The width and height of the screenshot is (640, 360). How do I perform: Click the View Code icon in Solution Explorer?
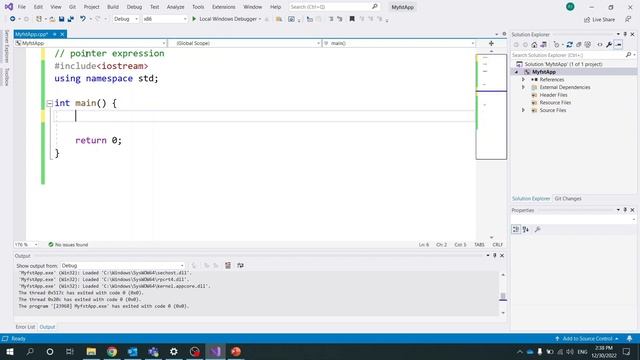tap(600, 45)
